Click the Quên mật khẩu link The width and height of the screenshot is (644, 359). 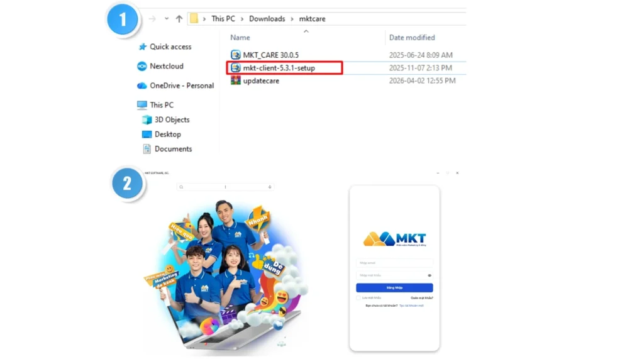coord(422,298)
